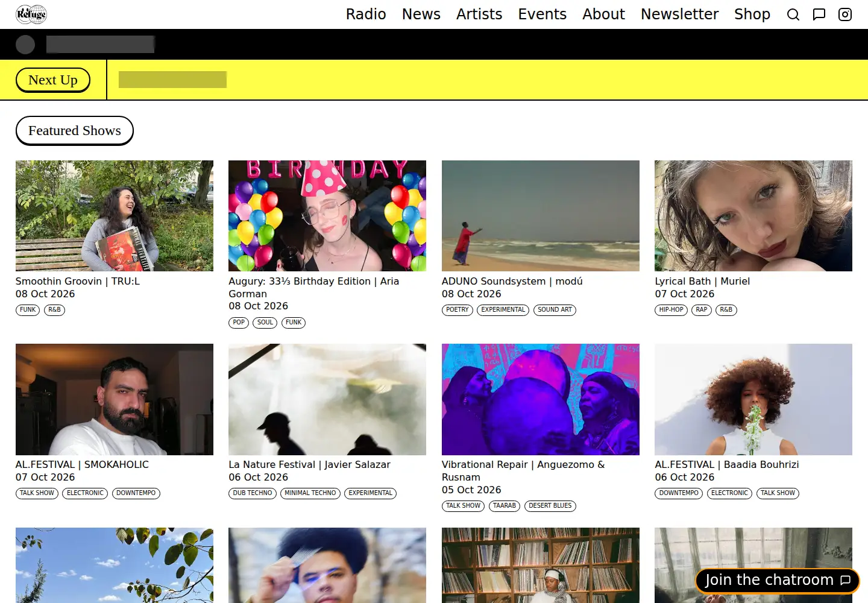Screen dimensions: 868x603
Task: Select FUNK tag under Smoothin Groovin
Action: 28,310
